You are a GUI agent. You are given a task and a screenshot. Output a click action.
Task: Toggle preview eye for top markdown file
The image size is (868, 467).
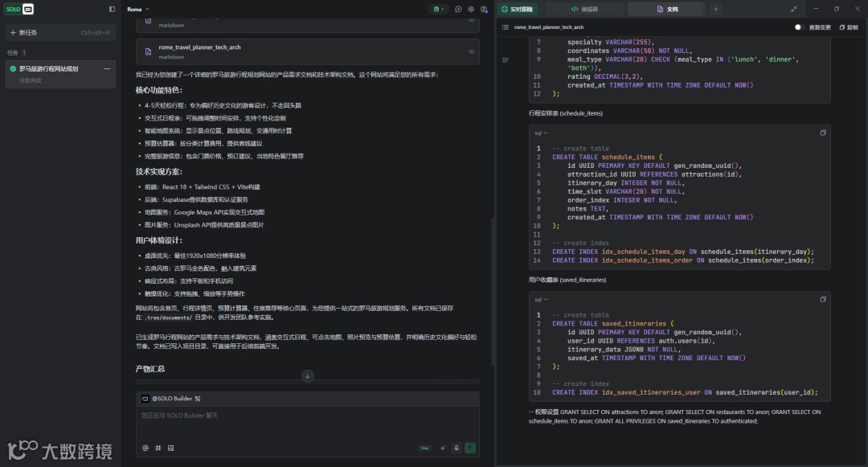[x=472, y=21]
